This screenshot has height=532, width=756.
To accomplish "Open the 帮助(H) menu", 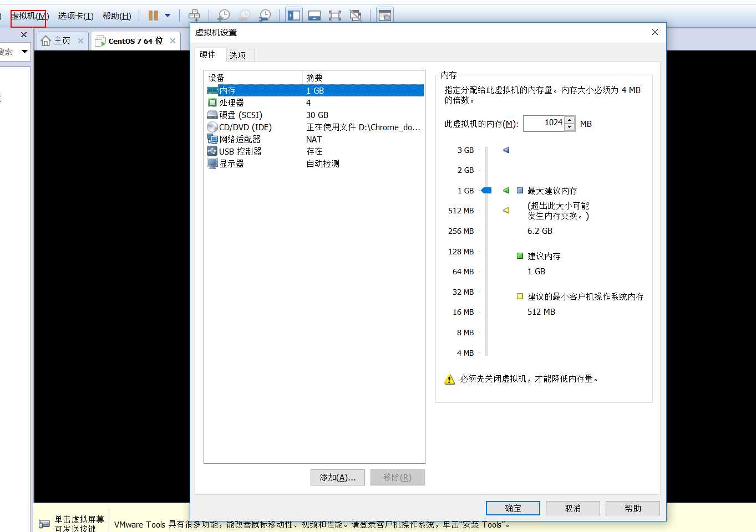I will (117, 16).
